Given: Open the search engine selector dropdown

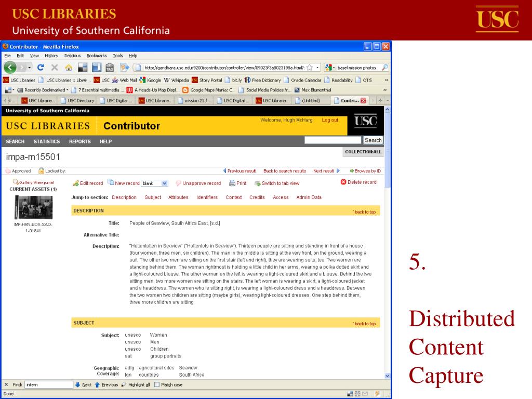Looking at the screenshot, I should point(329,68).
